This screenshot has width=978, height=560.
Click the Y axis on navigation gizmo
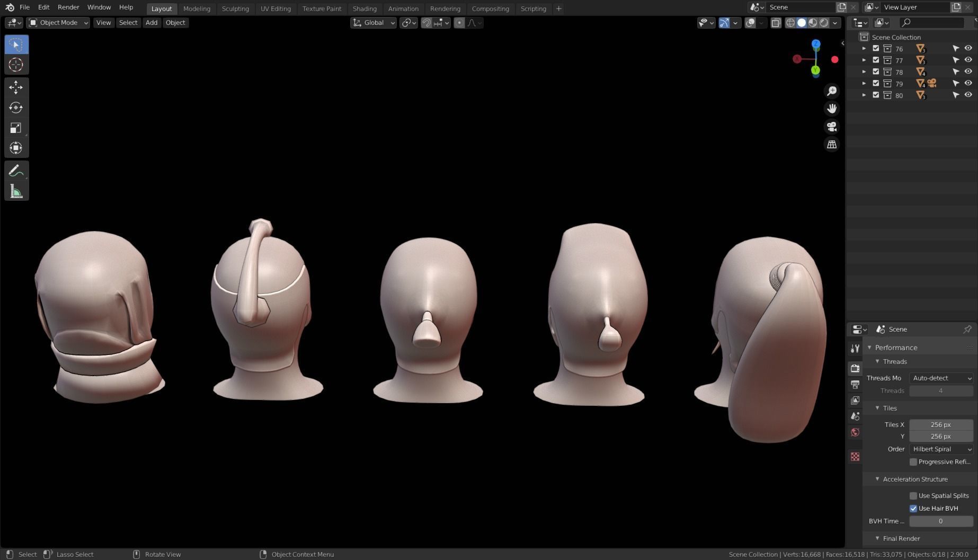815,70
